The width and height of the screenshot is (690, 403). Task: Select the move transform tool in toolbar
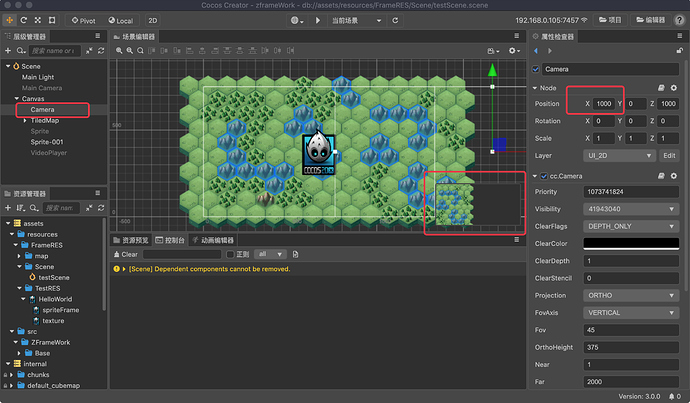(x=10, y=20)
